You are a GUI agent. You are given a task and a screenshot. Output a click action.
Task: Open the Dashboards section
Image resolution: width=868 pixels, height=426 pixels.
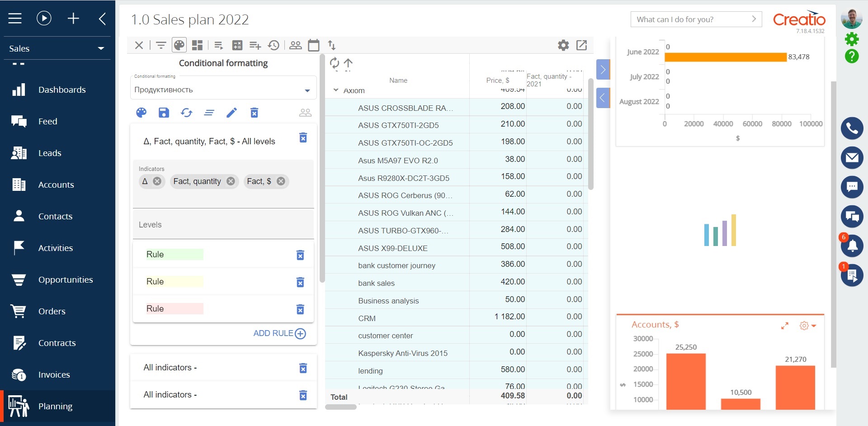[x=62, y=90]
